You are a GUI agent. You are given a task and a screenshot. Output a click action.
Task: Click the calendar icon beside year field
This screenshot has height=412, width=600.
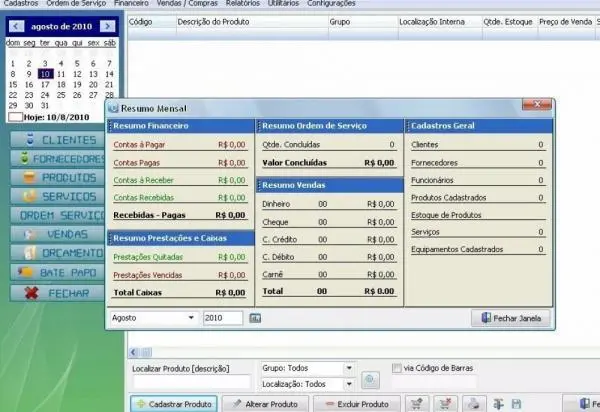click(255, 318)
